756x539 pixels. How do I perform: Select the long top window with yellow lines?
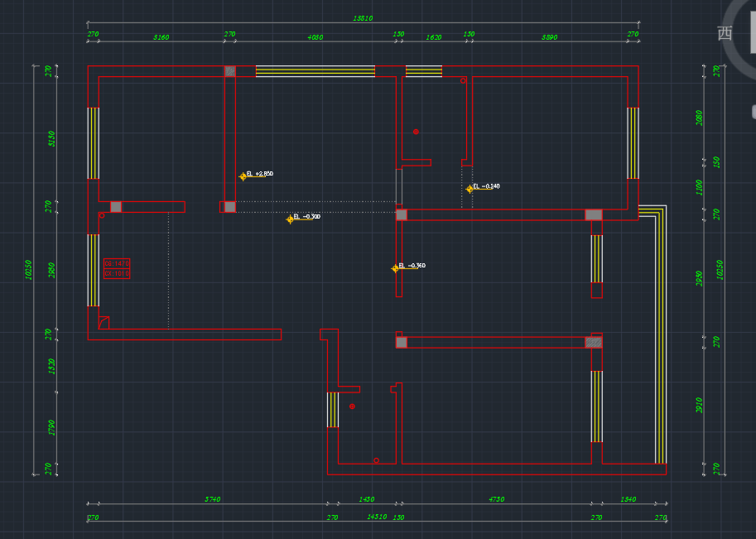(x=315, y=71)
